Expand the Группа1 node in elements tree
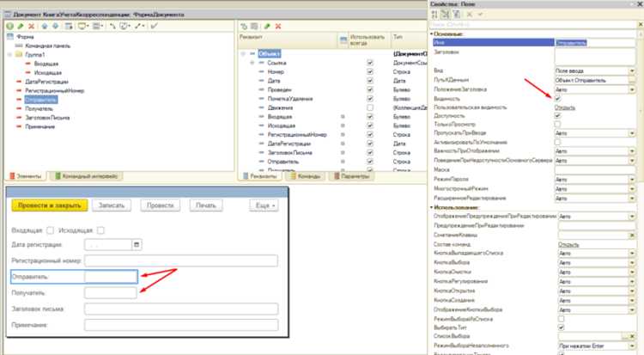Viewport: 644px width, 355px height. pos(9,55)
